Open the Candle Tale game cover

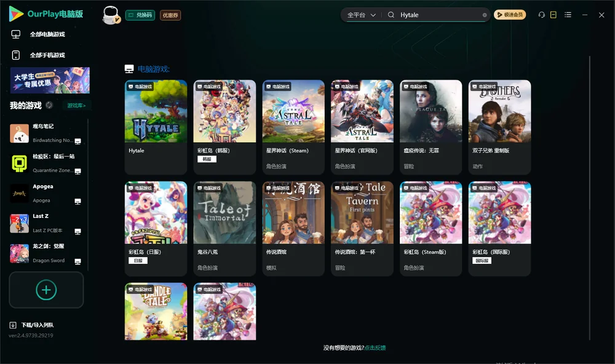click(156, 312)
